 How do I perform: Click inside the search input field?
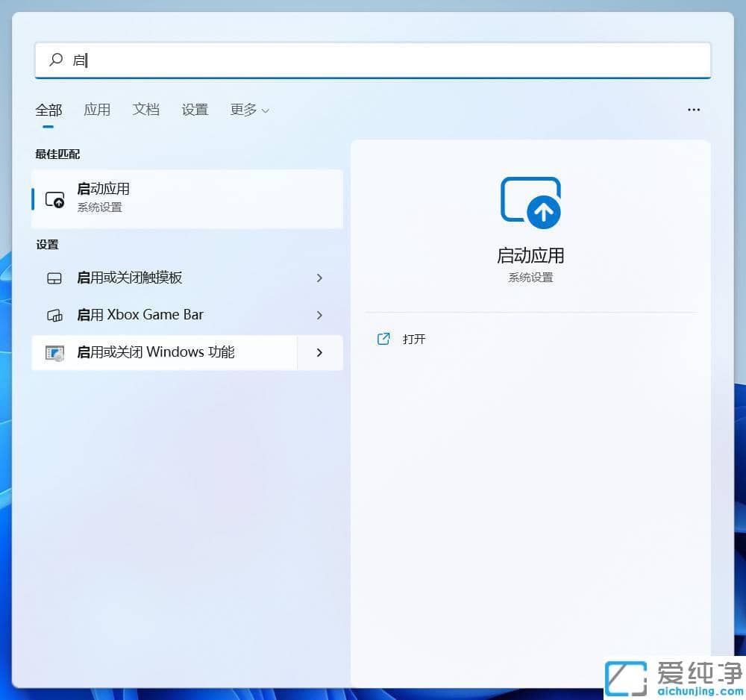(298, 60)
